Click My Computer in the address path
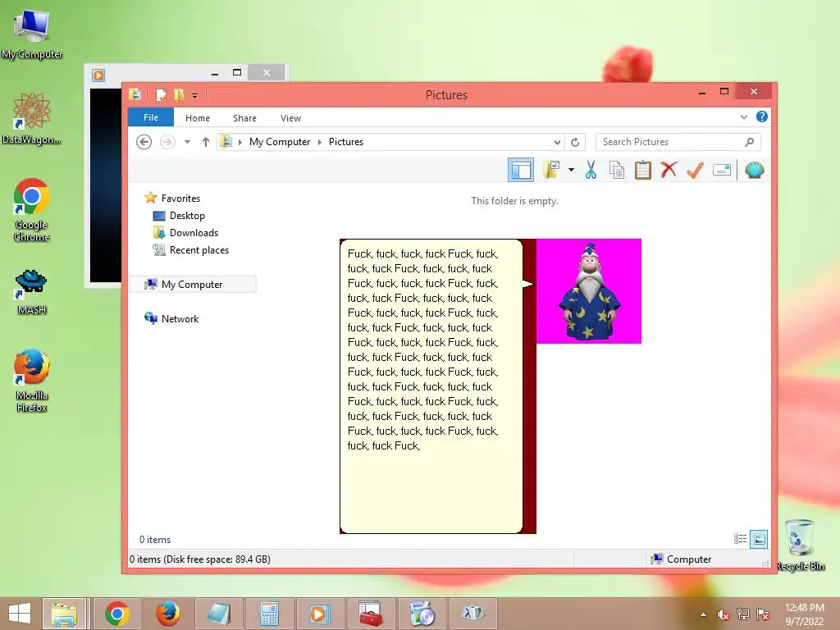The height and width of the screenshot is (630, 840). coord(280,142)
